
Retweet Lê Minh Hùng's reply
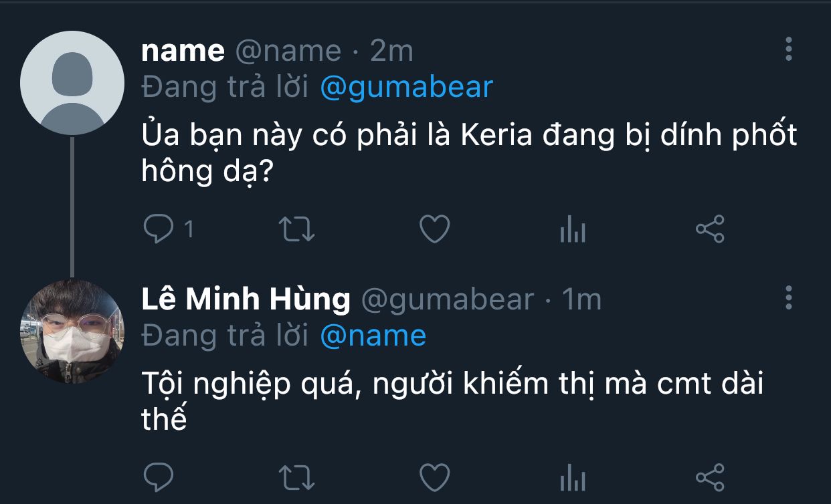296,477
